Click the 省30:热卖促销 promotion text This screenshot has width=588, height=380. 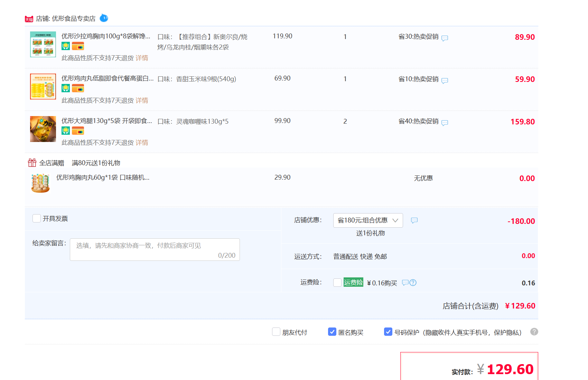tap(418, 37)
